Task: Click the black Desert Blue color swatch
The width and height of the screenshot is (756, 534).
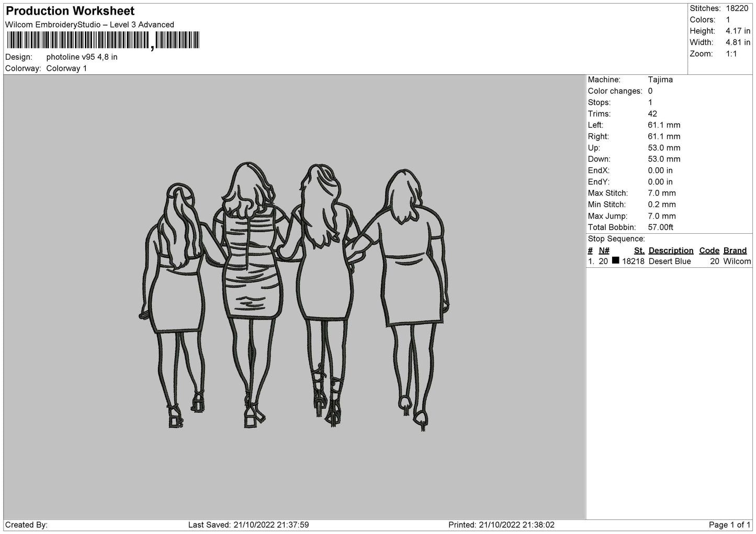Action: (x=615, y=260)
